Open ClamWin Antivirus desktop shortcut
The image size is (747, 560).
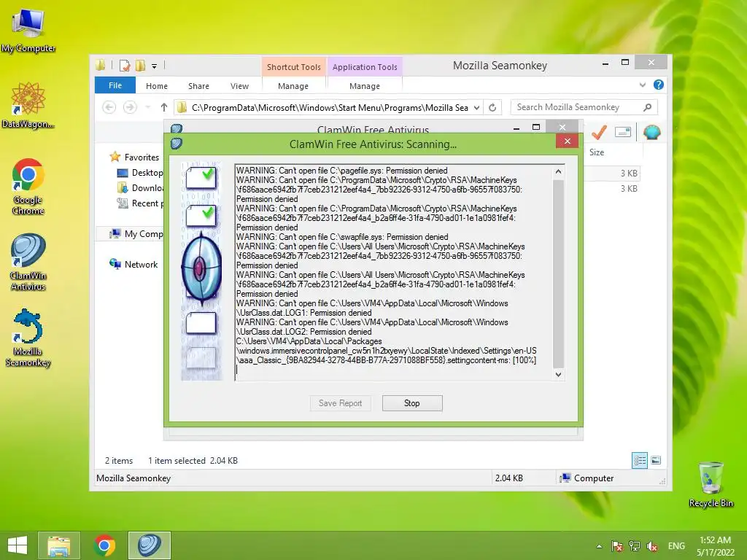coord(28,262)
